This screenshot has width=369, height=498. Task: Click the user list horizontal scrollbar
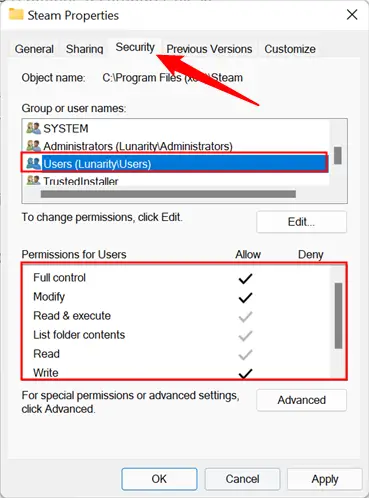(168, 194)
